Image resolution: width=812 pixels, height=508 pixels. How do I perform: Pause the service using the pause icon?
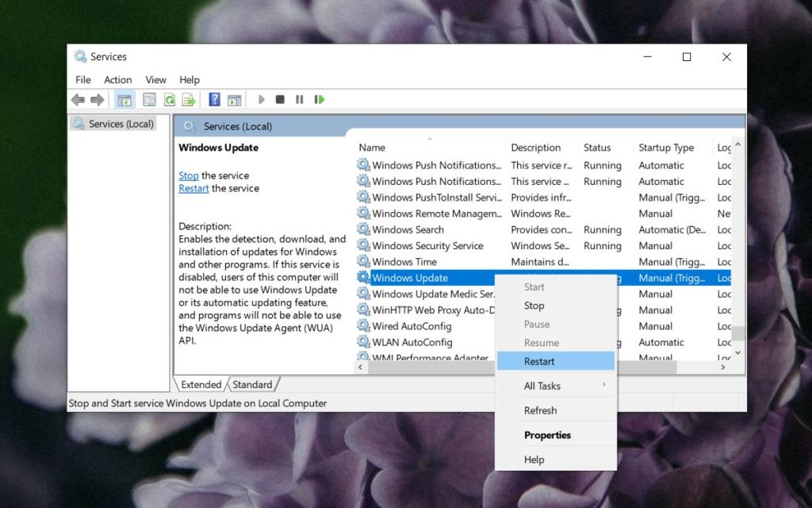click(299, 99)
